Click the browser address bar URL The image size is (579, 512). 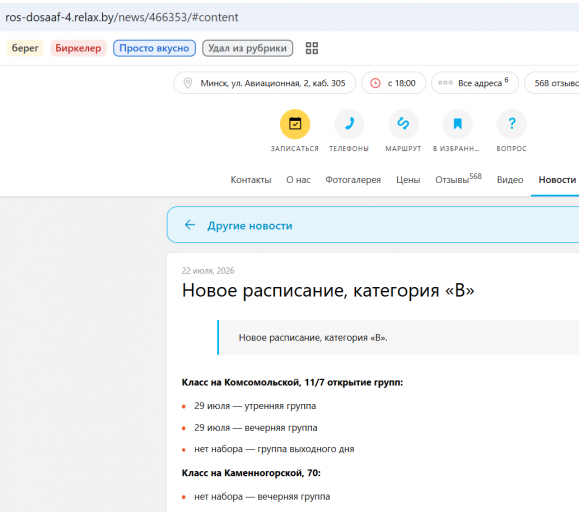click(x=122, y=17)
